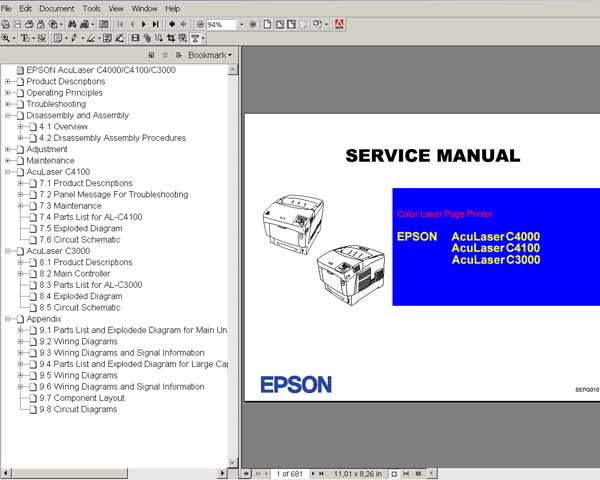600x480 pixels.
Task: Toggle Fit Width view
Action: [x=292, y=24]
